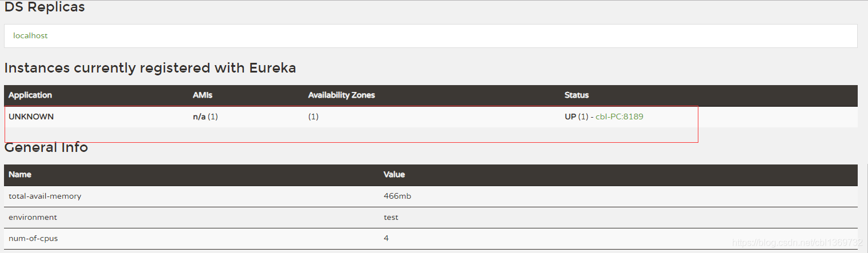
Task: Click the DS Replicas heading
Action: [45, 7]
